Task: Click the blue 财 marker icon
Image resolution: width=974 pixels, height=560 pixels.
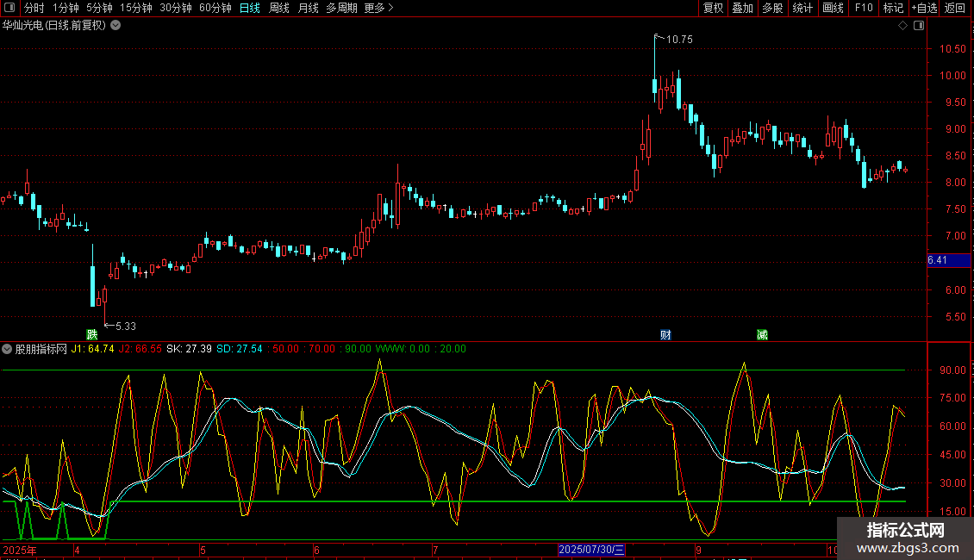Action: (x=665, y=334)
